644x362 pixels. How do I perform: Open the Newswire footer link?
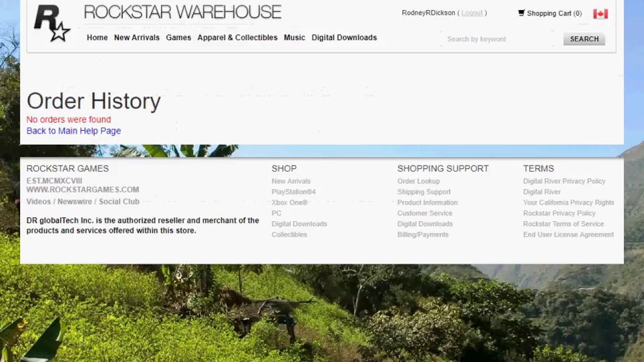click(x=74, y=202)
